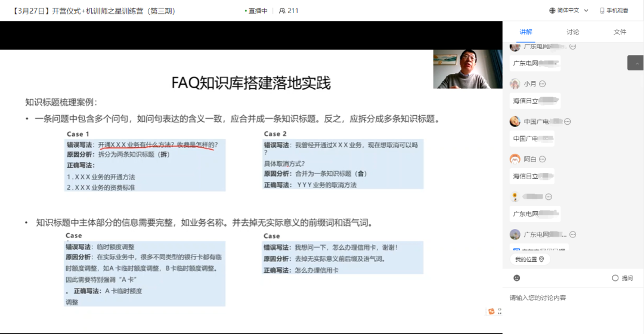
Task: Enable the 提问 question radio option
Action: pos(615,278)
